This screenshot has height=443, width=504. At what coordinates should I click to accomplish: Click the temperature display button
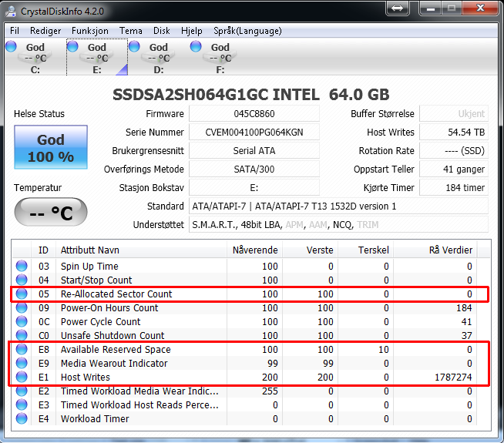coord(51,212)
